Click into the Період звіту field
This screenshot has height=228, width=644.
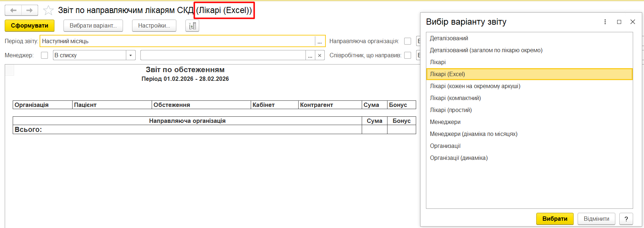pyautogui.click(x=177, y=41)
